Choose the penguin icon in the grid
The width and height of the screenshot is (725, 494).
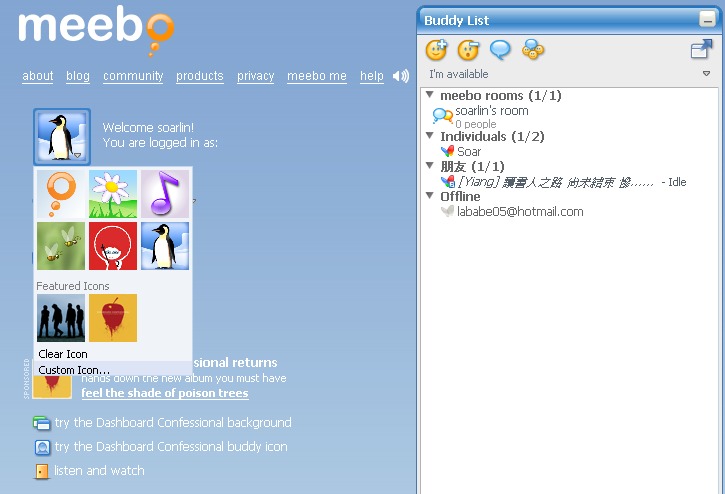point(165,246)
